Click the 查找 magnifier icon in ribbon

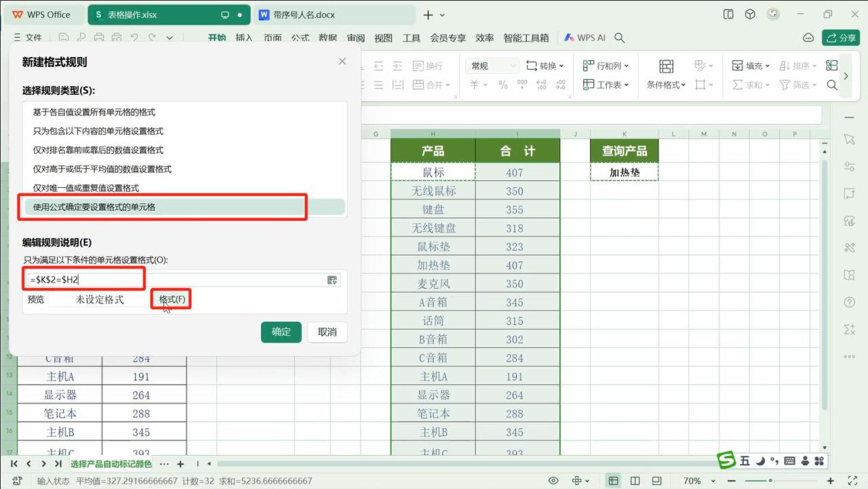coord(832,85)
